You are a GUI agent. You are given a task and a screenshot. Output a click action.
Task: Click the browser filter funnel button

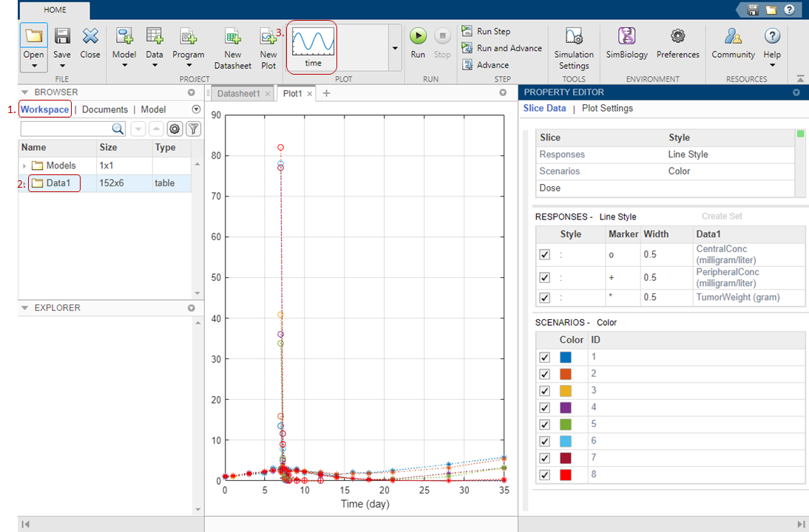194,129
